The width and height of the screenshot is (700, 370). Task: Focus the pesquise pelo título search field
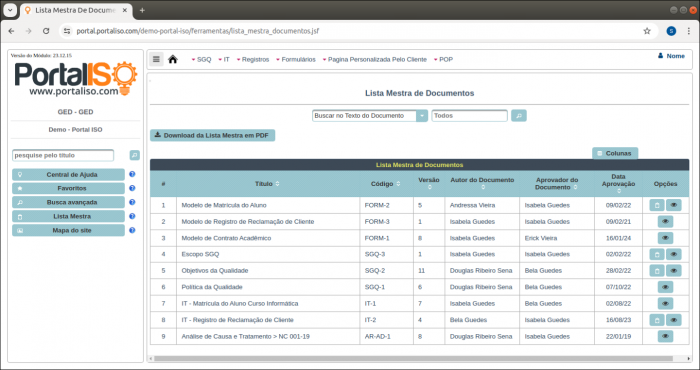pyautogui.click(x=63, y=155)
